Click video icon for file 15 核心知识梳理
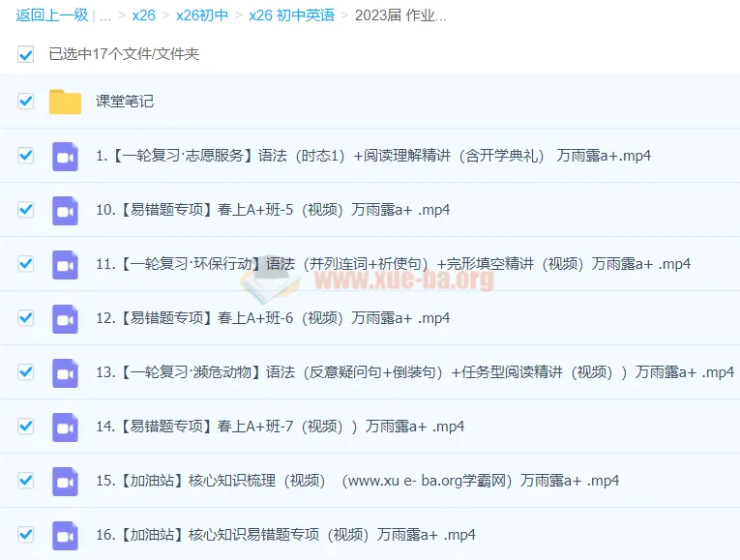 point(65,481)
